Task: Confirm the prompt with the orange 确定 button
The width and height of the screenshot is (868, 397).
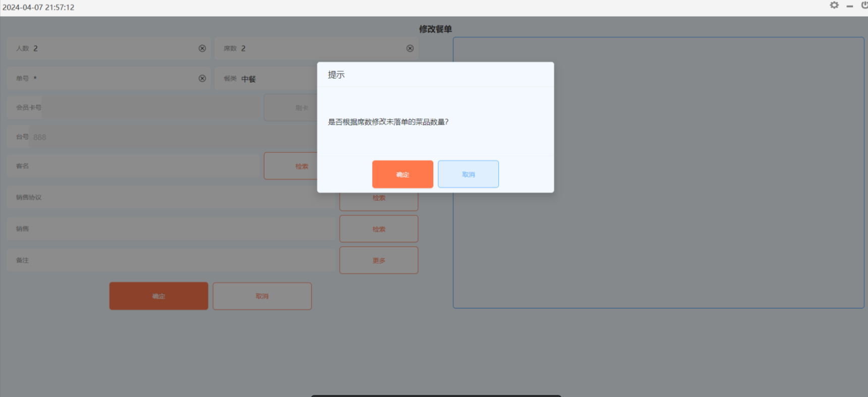Action: pyautogui.click(x=402, y=175)
